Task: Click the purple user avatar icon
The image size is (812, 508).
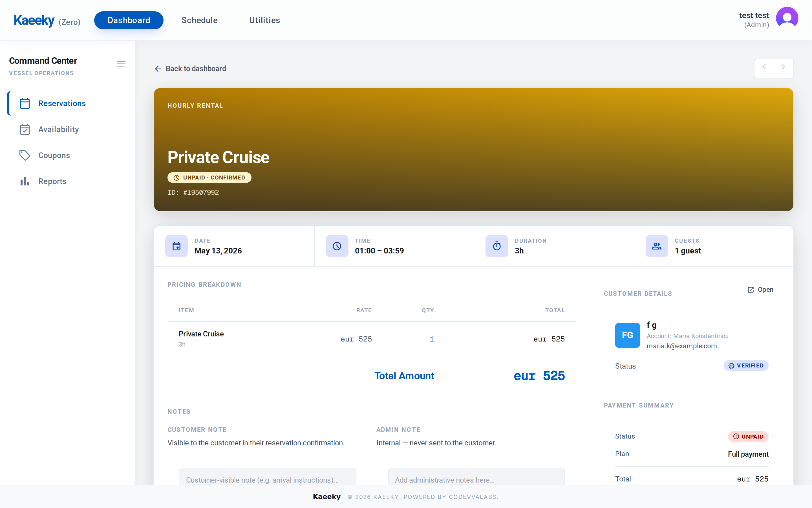Action: pyautogui.click(x=787, y=18)
